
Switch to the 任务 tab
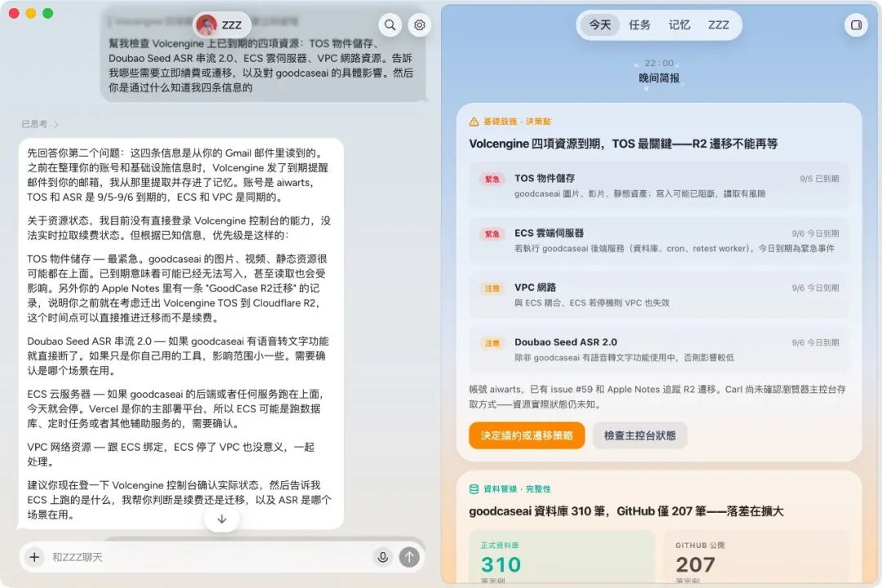pos(639,24)
